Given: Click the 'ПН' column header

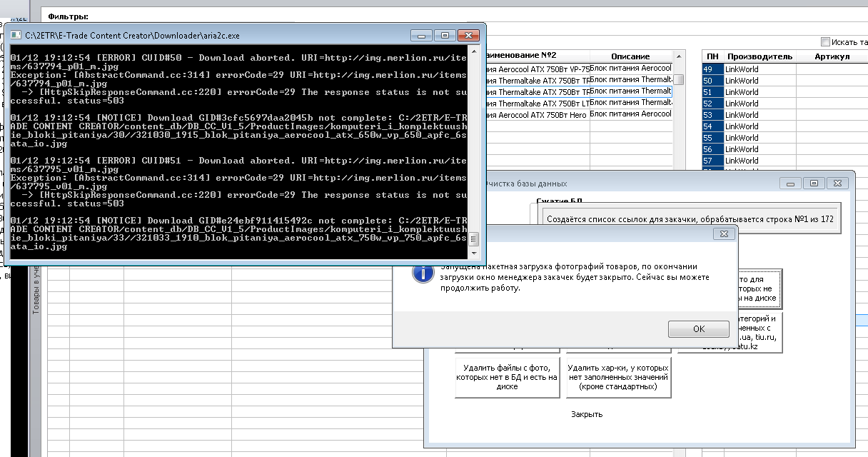Looking at the screenshot, I should [712, 56].
